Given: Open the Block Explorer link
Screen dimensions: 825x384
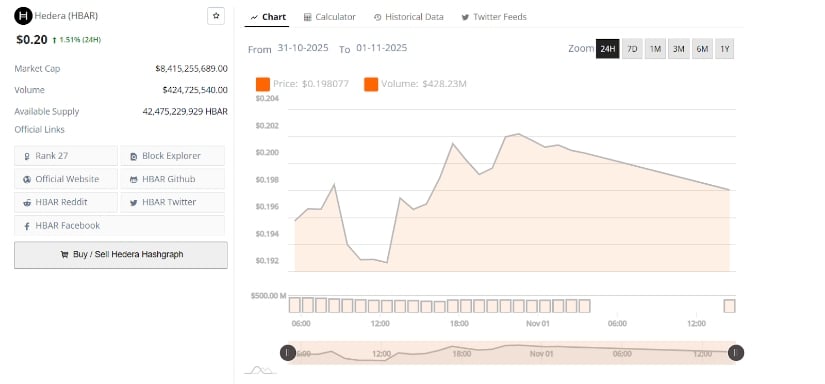Looking at the screenshot, I should pos(173,156).
